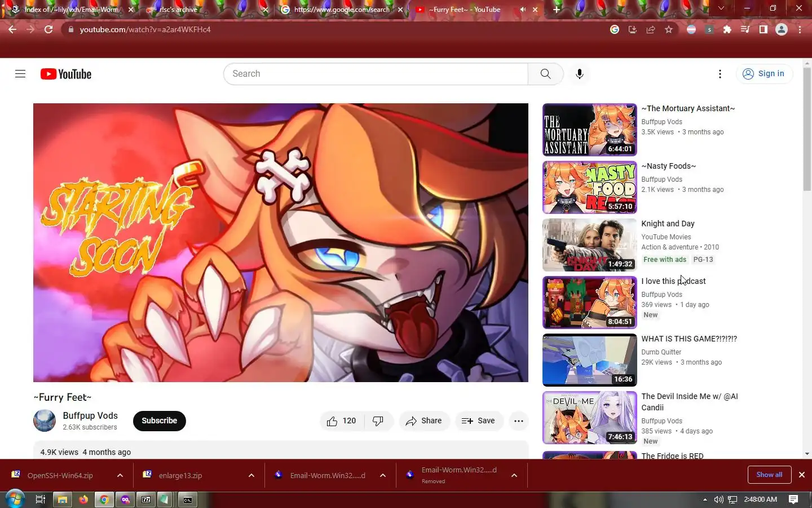The height and width of the screenshot is (508, 812).
Task: Close the downloads bar
Action: (801, 475)
